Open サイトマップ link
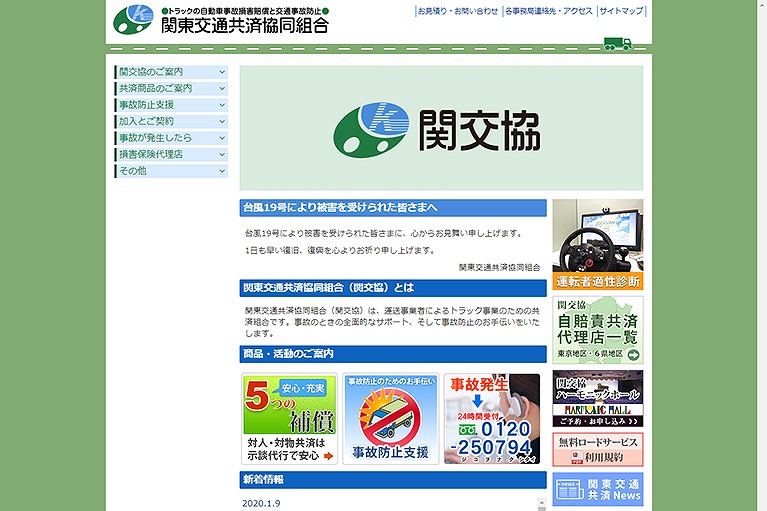The width and height of the screenshot is (767, 511). 621,11
